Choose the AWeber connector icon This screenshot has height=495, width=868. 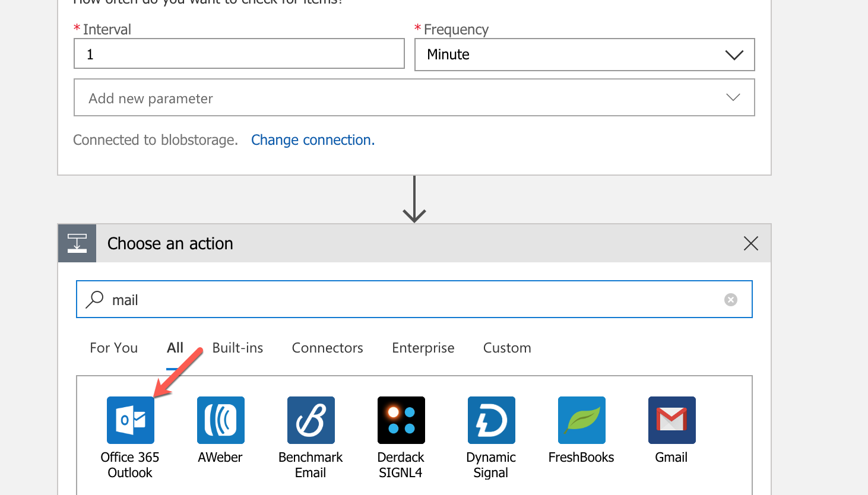[x=221, y=420]
